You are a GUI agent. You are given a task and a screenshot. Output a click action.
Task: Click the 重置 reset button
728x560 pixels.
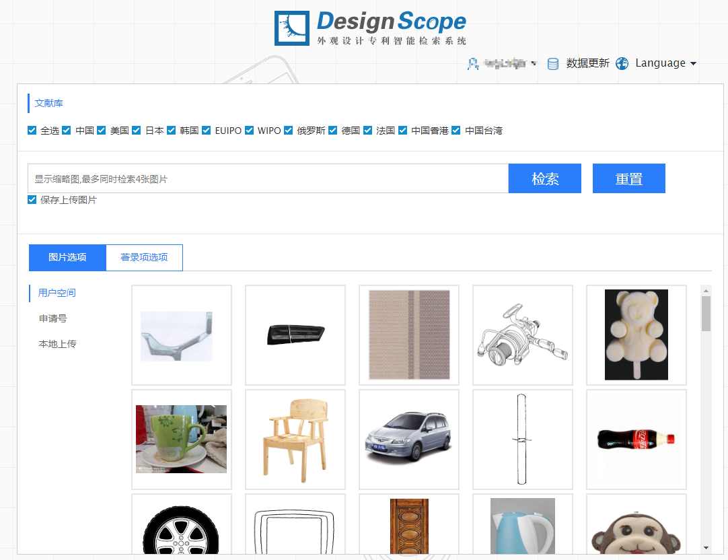tap(628, 178)
